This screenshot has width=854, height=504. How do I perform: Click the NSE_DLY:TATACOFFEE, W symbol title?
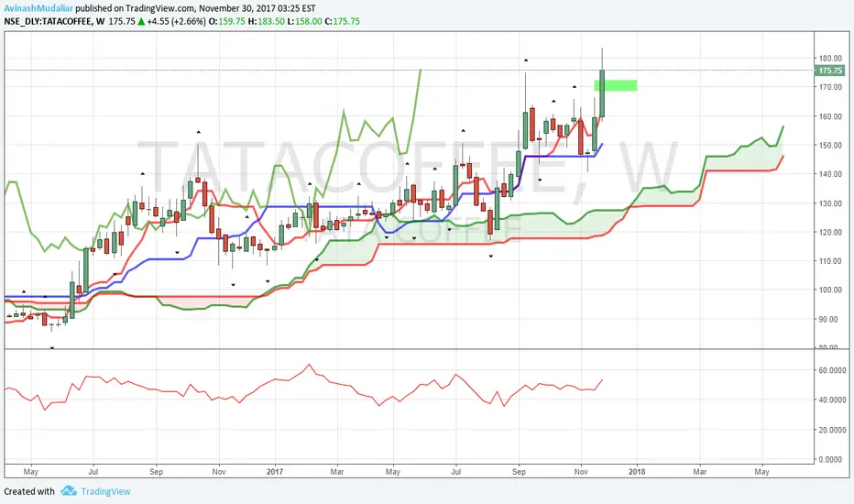[x=54, y=21]
